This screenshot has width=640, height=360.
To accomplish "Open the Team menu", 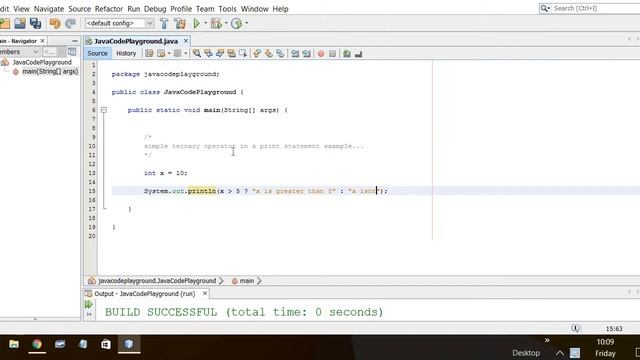I will pyautogui.click(x=205, y=9).
